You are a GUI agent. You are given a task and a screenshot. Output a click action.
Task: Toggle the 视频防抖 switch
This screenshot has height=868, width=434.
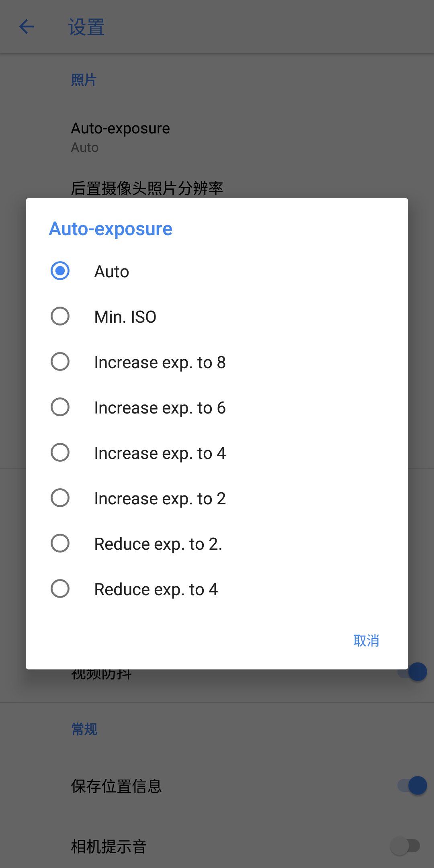[414, 672]
